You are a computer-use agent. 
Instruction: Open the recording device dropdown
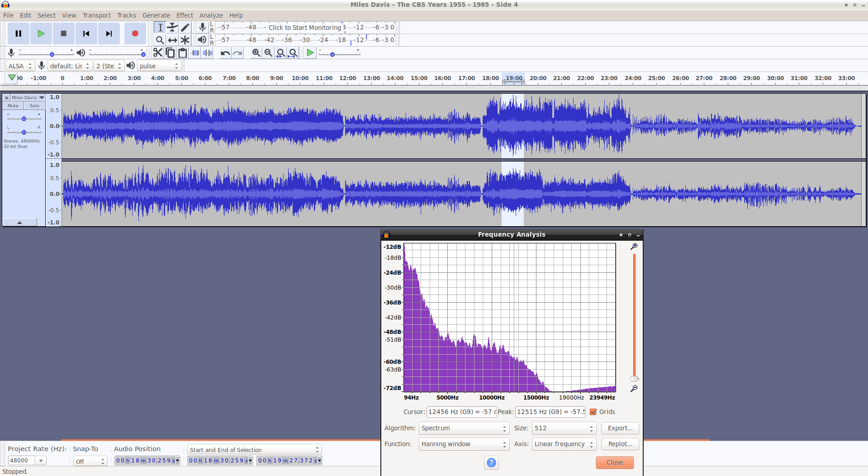click(70, 66)
